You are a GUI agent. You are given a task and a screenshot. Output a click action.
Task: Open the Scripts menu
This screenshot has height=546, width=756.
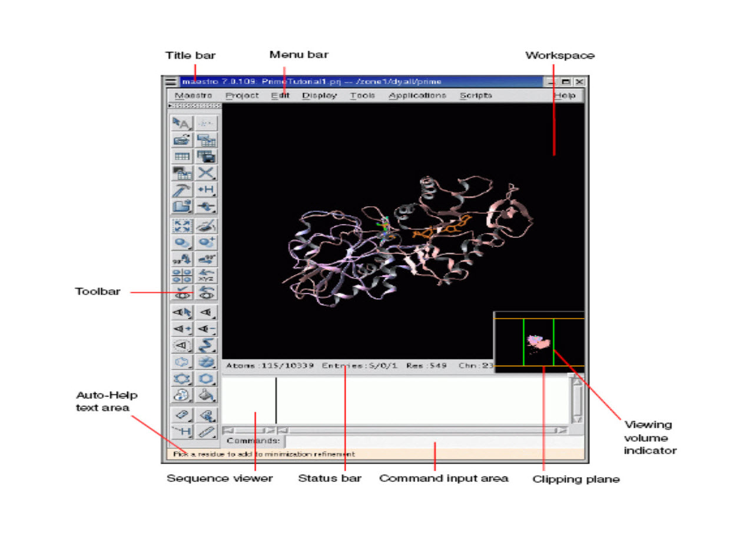(x=475, y=95)
